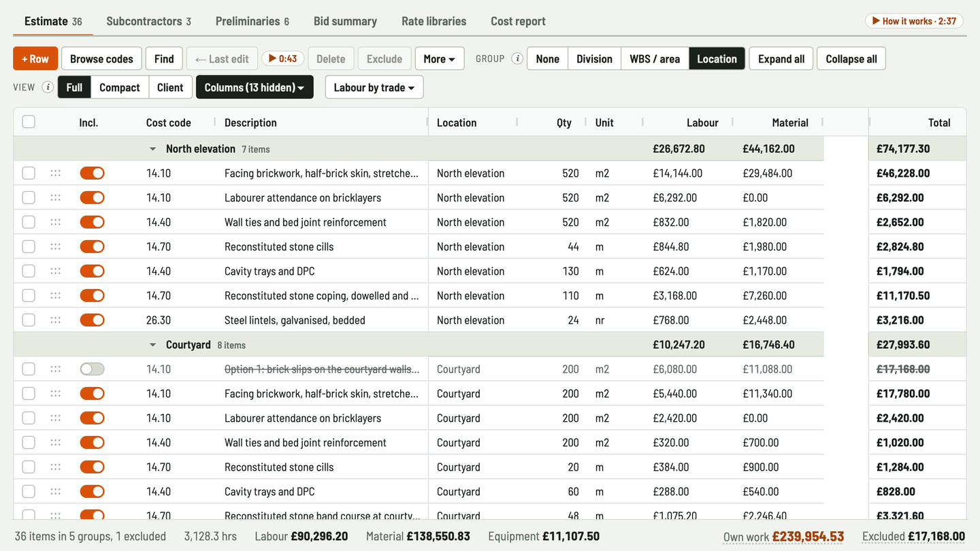Screen dimensions: 980x551
Task: Switch to the Subcontractors tab
Action: tap(148, 21)
